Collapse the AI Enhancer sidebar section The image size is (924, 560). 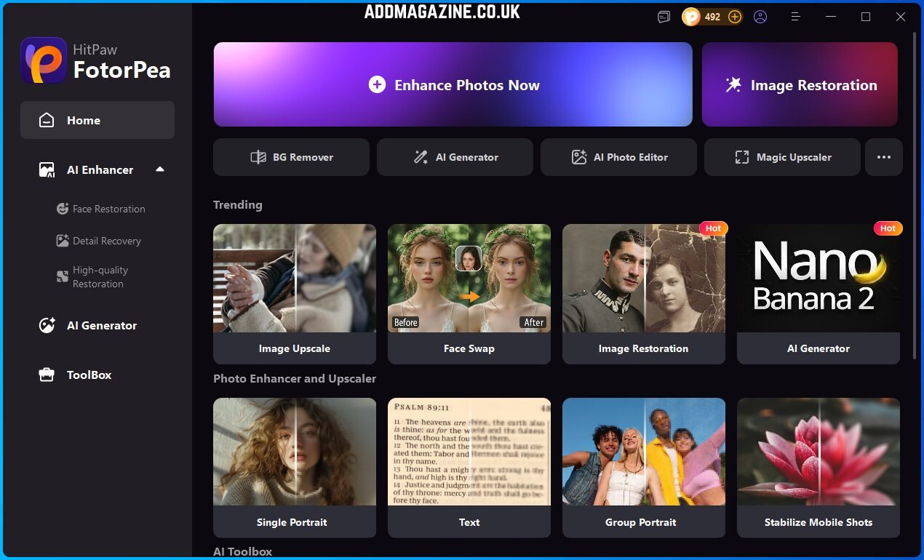pyautogui.click(x=160, y=169)
